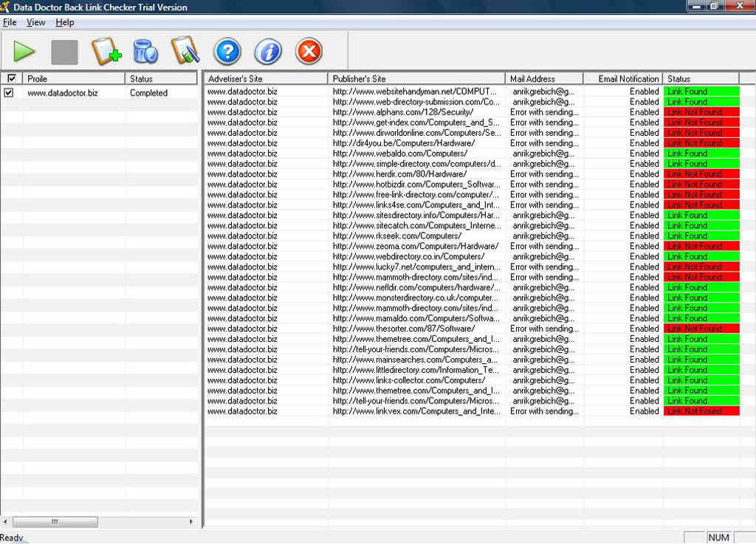The height and width of the screenshot is (545, 756).
Task: Open help via blue question mark icon
Action: (x=227, y=51)
